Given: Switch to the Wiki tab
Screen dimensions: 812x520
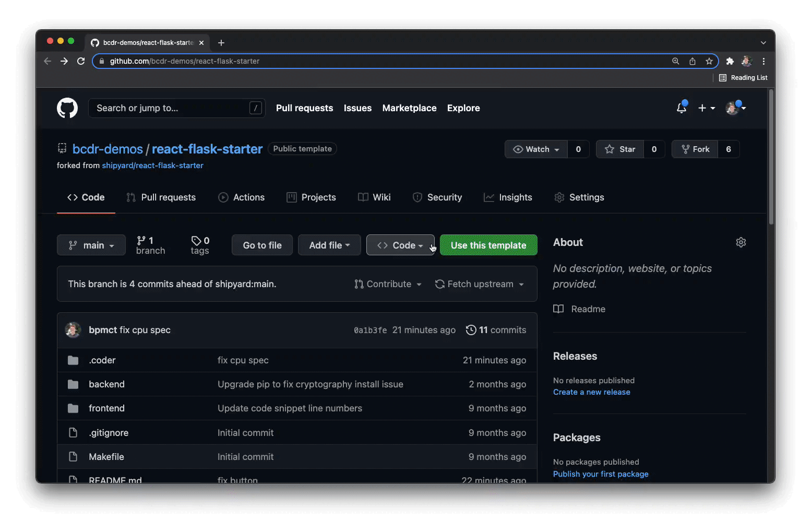Looking at the screenshot, I should click(x=374, y=197).
